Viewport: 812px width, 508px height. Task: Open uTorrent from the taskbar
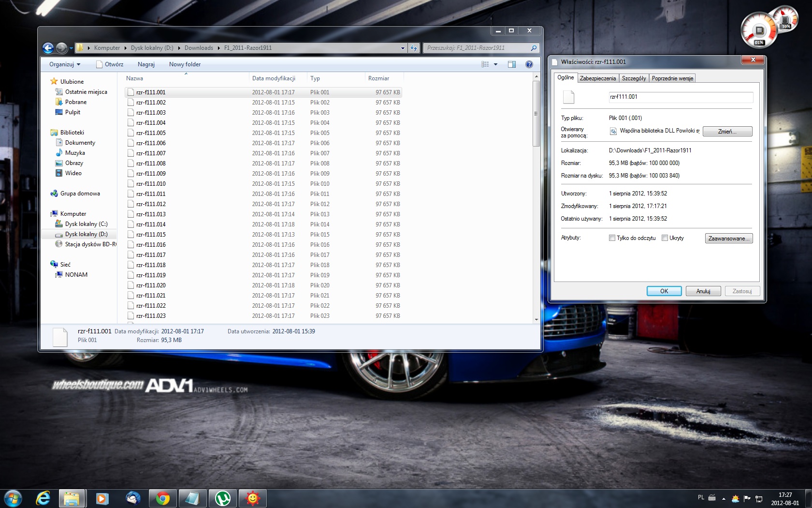coord(223,498)
